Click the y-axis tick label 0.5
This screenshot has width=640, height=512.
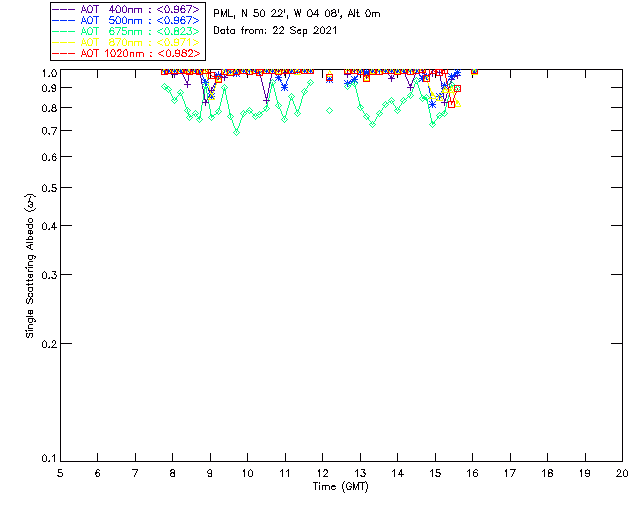click(x=49, y=188)
